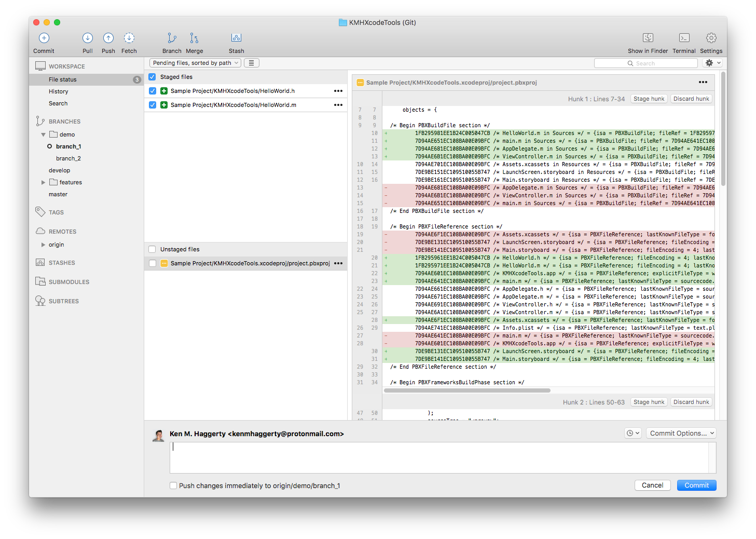The width and height of the screenshot is (756, 539).
Task: Click the Show in Finder icon
Action: point(648,38)
